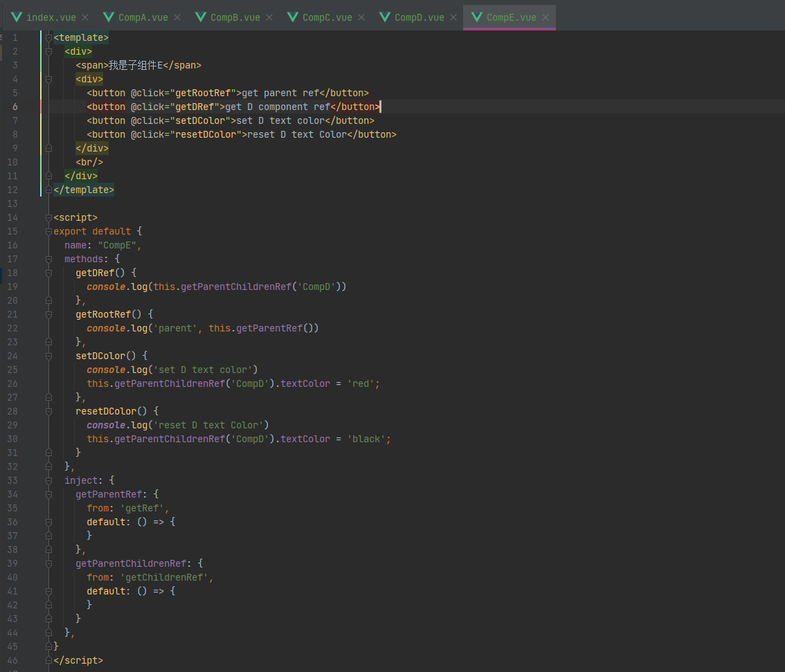
Task: Collapse the inject fold at line 33
Action: click(48, 481)
